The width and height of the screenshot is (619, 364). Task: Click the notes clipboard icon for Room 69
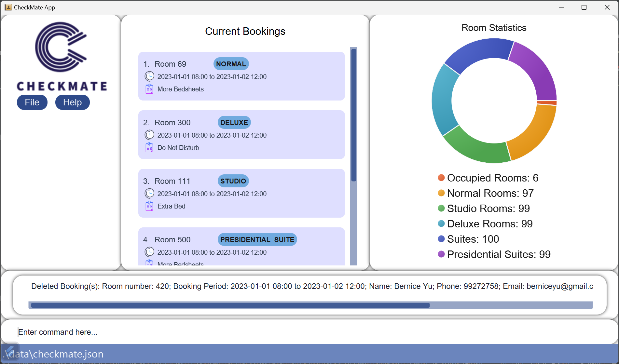pyautogui.click(x=149, y=89)
